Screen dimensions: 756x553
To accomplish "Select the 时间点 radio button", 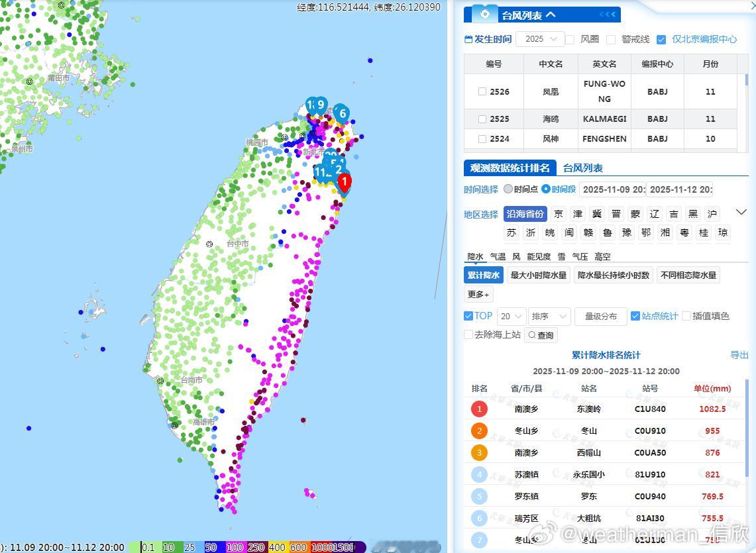I will (x=508, y=189).
